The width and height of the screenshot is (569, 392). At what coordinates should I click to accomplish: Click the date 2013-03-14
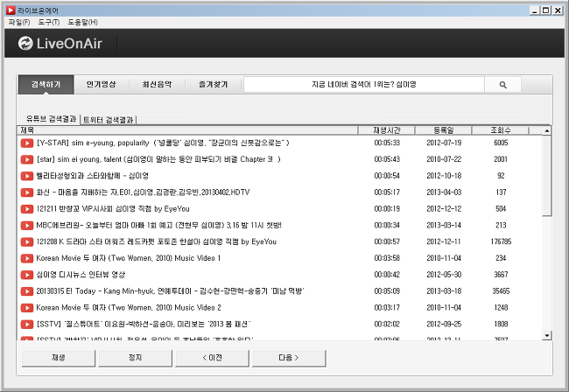tap(444, 226)
